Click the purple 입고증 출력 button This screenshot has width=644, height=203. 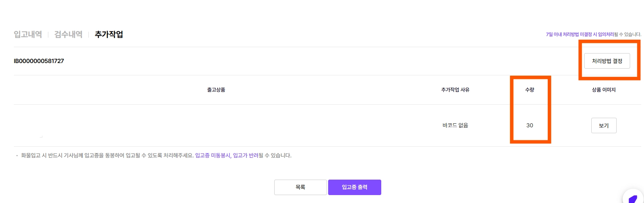click(355, 187)
